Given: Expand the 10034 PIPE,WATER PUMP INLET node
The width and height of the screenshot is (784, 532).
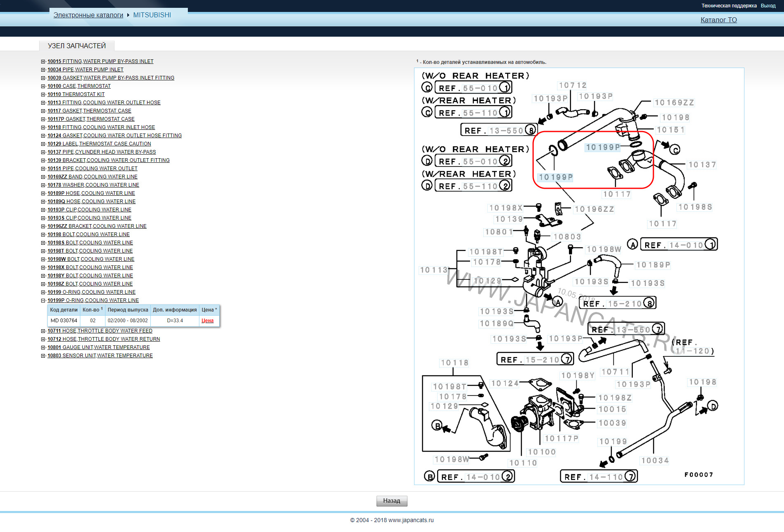Looking at the screenshot, I should pos(43,70).
